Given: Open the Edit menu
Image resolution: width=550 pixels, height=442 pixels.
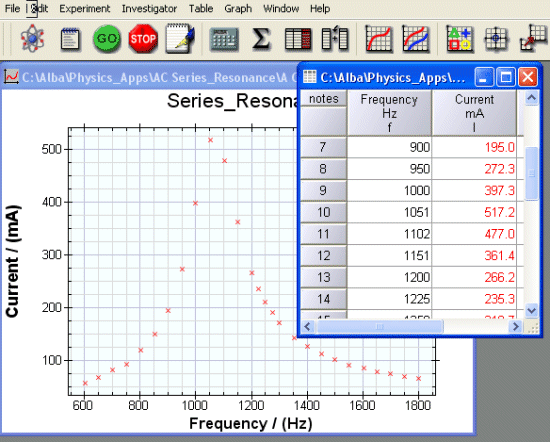Looking at the screenshot, I should tap(39, 8).
